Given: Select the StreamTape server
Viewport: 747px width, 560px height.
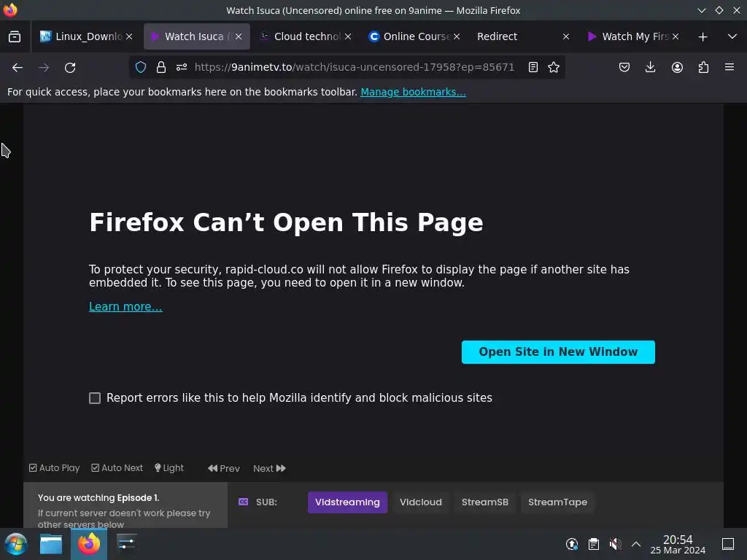Looking at the screenshot, I should [557, 502].
